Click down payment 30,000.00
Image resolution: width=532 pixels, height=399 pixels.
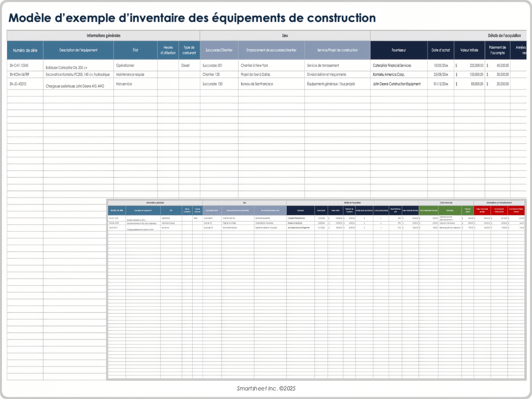tap(498, 75)
